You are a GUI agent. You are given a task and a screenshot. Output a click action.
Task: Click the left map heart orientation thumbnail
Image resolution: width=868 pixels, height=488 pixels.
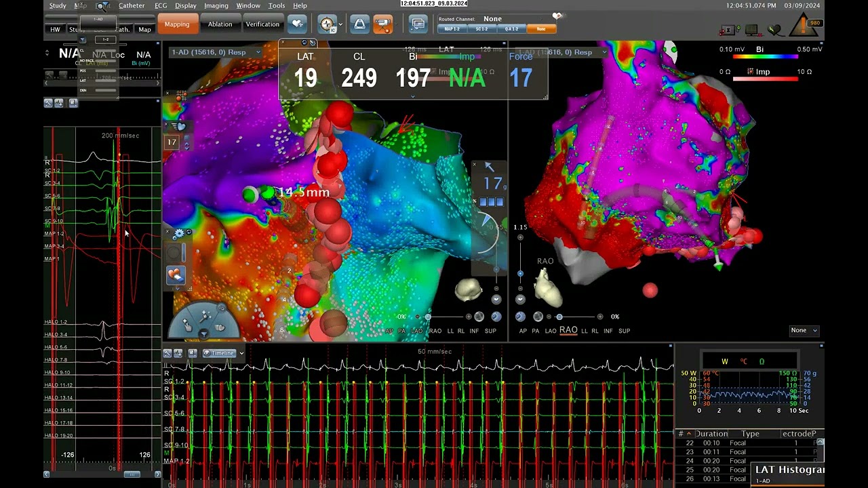tap(467, 289)
